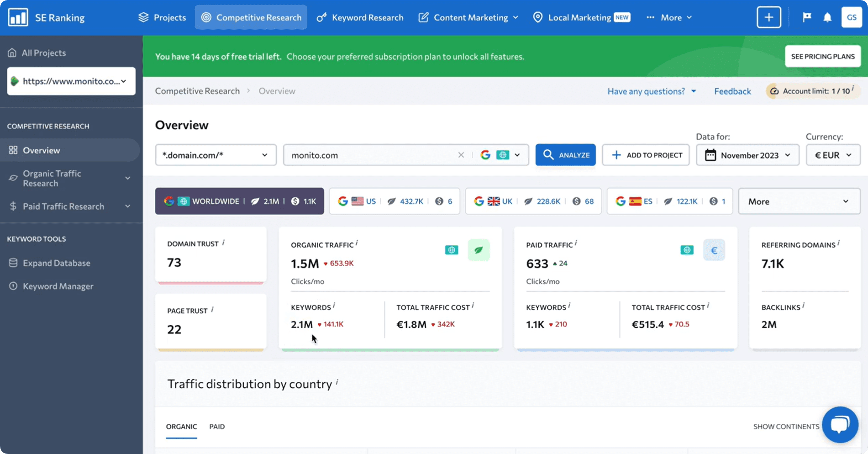The image size is (868, 454).
Task: Click info icon next to Traffic distribution by country
Action: pyautogui.click(x=337, y=382)
